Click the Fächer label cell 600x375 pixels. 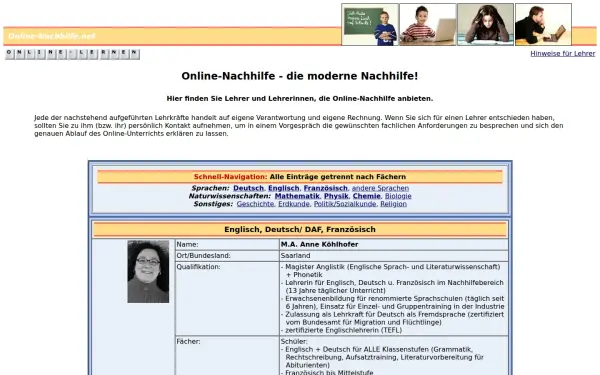pyautogui.click(x=227, y=356)
